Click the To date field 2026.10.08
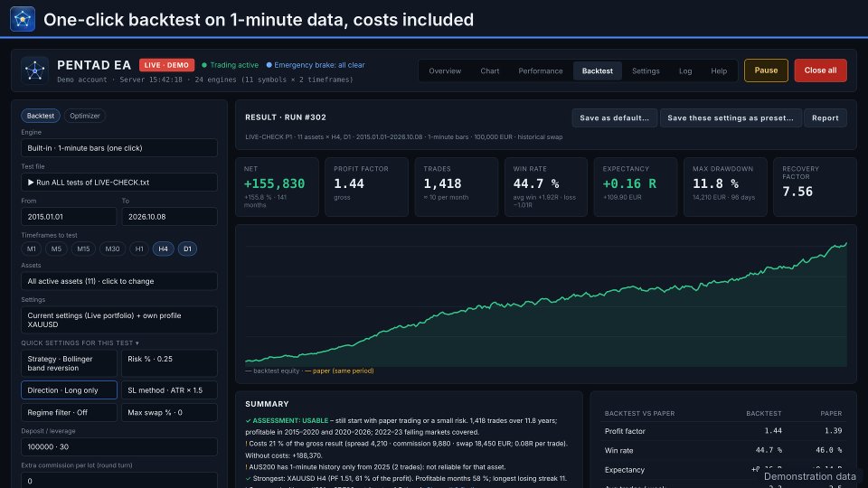The height and width of the screenshot is (488, 868). pos(169,216)
